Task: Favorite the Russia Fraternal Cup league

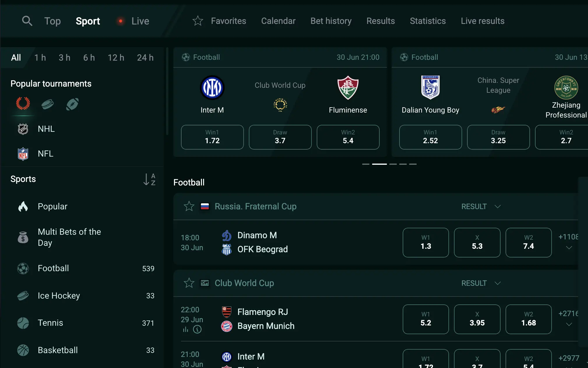Action: pyautogui.click(x=189, y=206)
